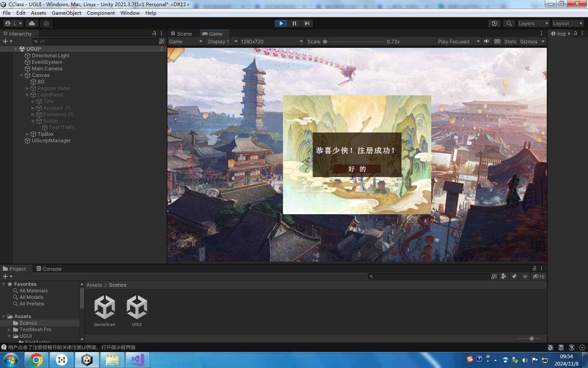Select the Text (TMP) object
Viewport: 588px width, 368px height.
click(x=62, y=128)
